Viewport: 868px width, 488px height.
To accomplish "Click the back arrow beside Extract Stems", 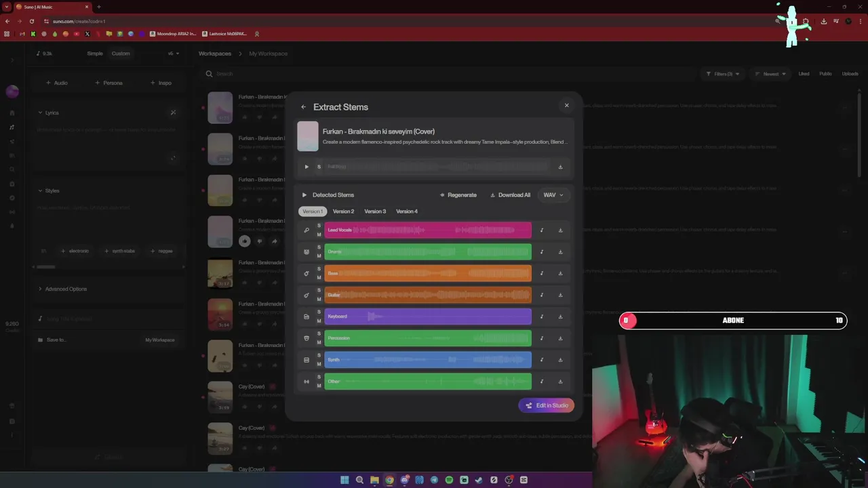I will [x=303, y=107].
